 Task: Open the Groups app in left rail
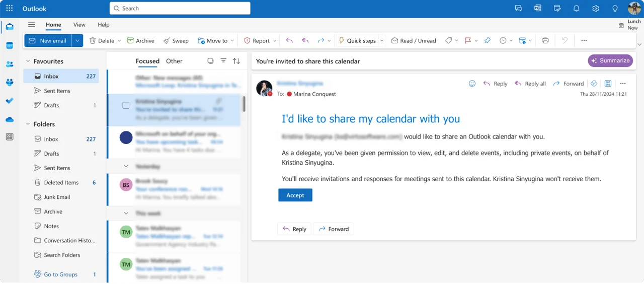pos(9,82)
